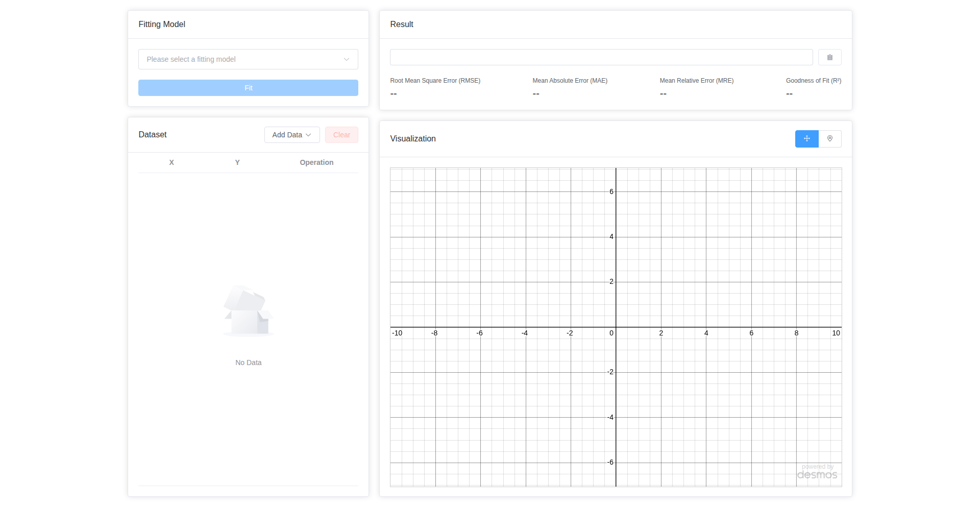980x507 pixels.
Task: Clear the dataset with the Clear button
Action: [341, 134]
